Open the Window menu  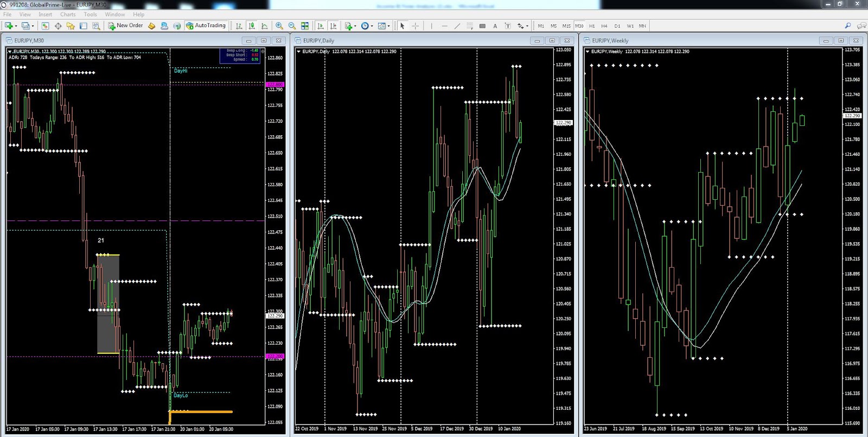coord(115,14)
